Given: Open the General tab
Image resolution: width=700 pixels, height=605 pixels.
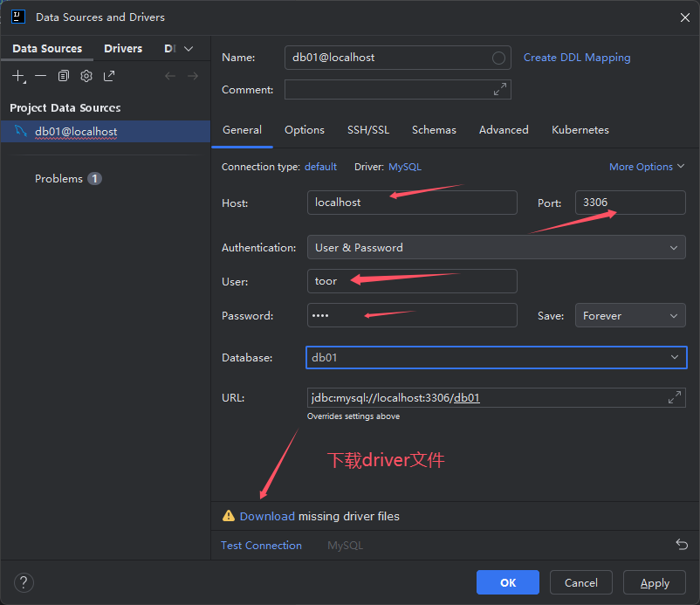Looking at the screenshot, I should (242, 130).
